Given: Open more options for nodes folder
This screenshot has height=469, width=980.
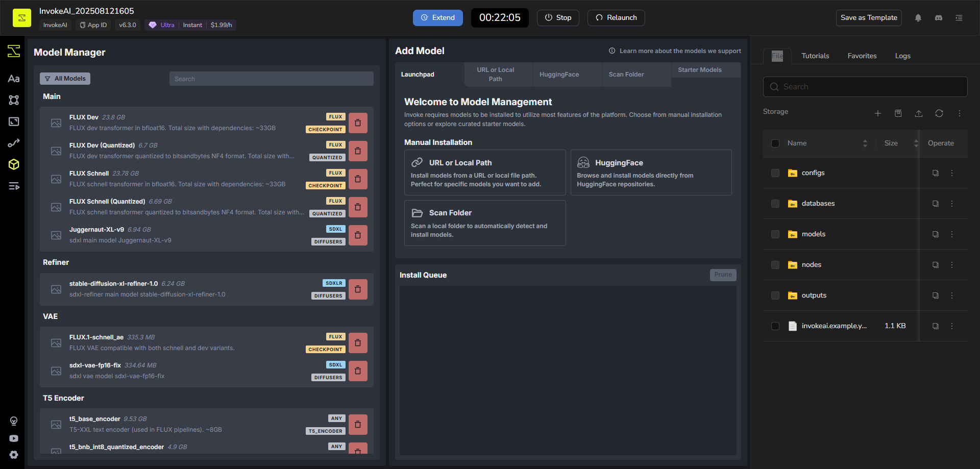Looking at the screenshot, I should pyautogui.click(x=952, y=265).
